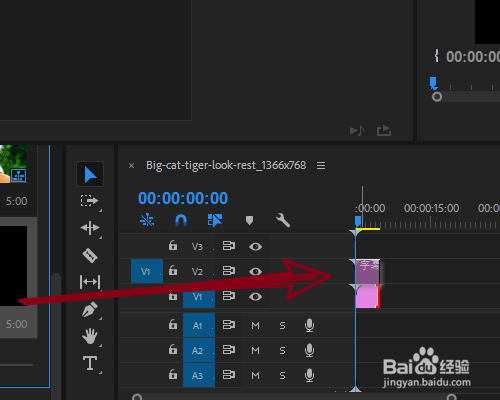The width and height of the screenshot is (500, 400).
Task: Open the sequence panel menu
Action: click(321, 165)
